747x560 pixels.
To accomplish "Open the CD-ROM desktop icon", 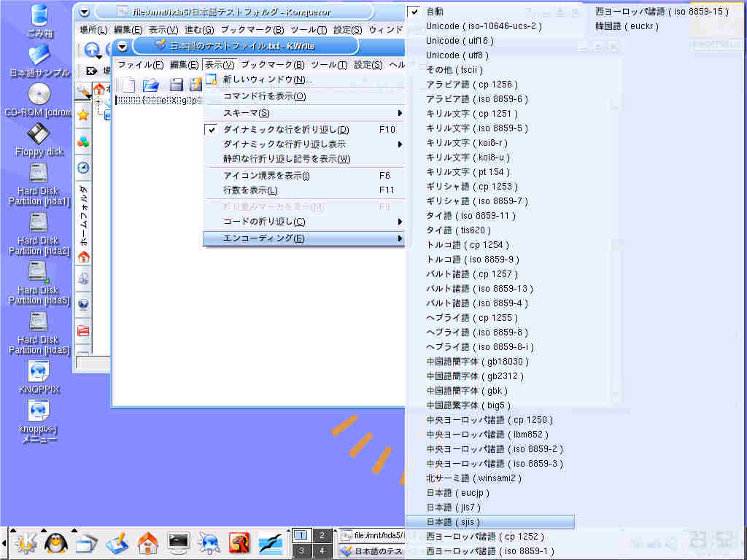I will (39, 95).
